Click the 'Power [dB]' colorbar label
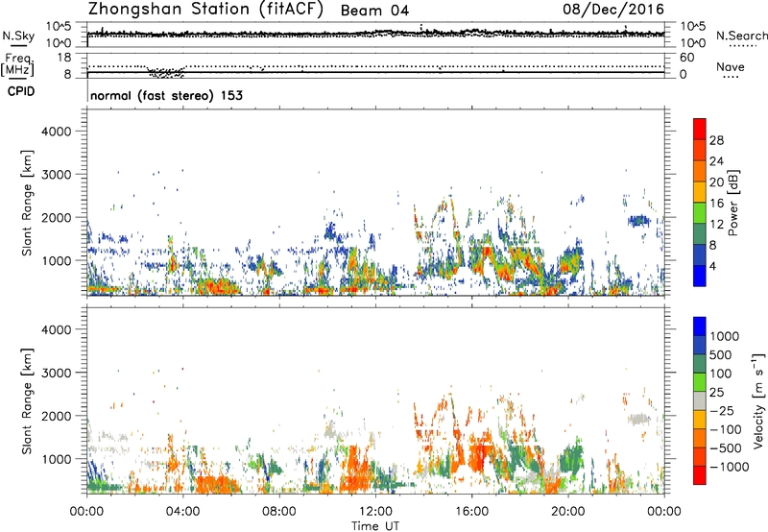Screen dimensions: 768x532 [732, 203]
